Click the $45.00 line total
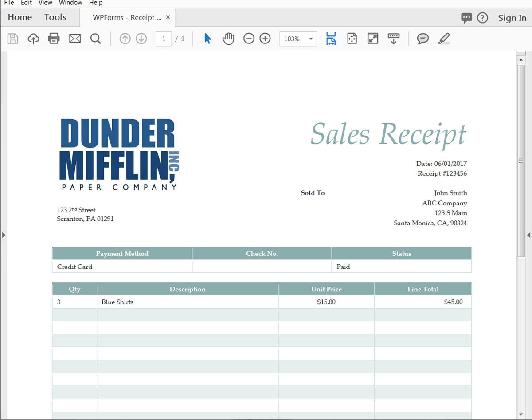 click(x=453, y=302)
